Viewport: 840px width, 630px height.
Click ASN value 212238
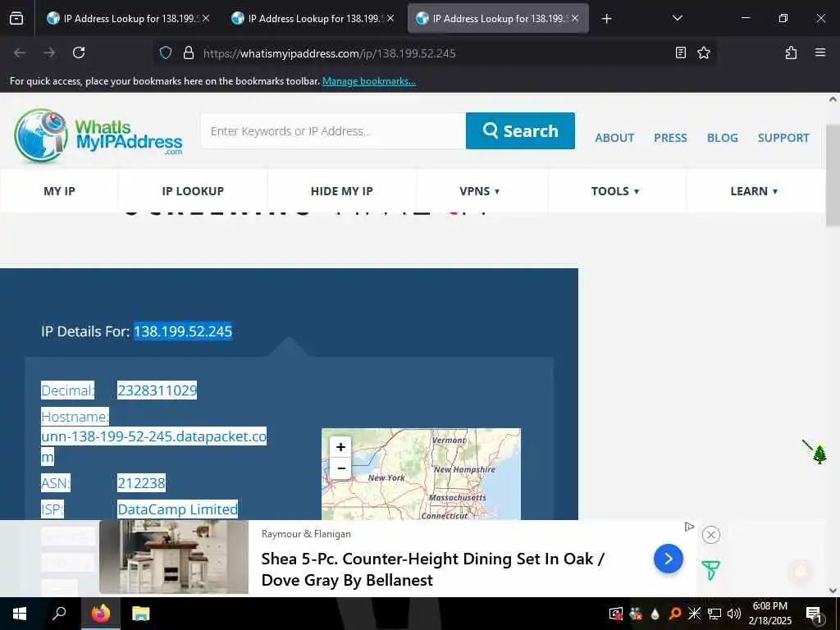(141, 483)
